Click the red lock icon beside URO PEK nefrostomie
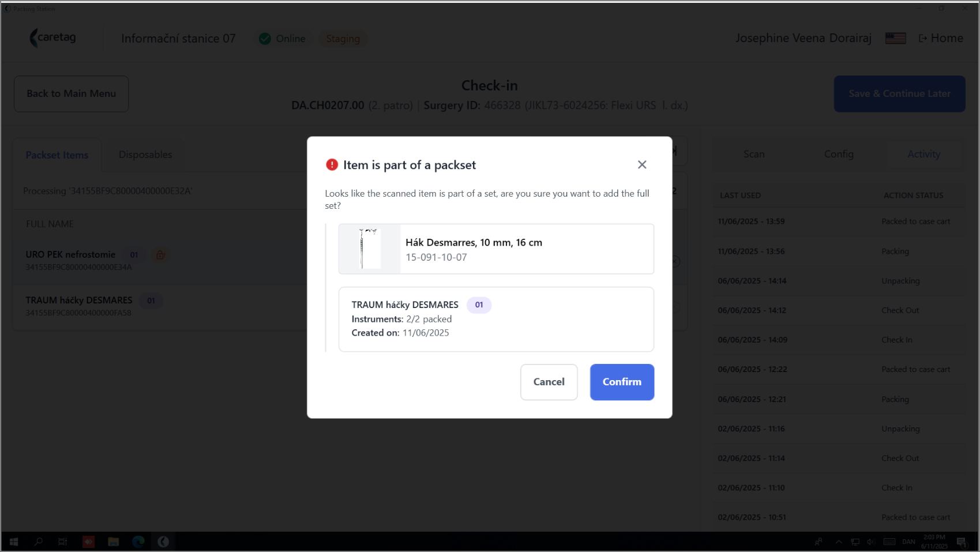This screenshot has height=552, width=980. 160,254
